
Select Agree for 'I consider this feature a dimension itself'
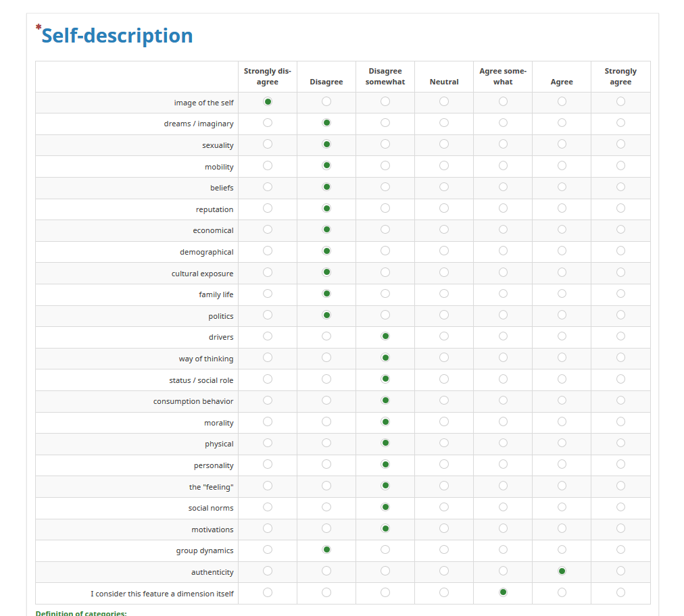[x=562, y=592]
